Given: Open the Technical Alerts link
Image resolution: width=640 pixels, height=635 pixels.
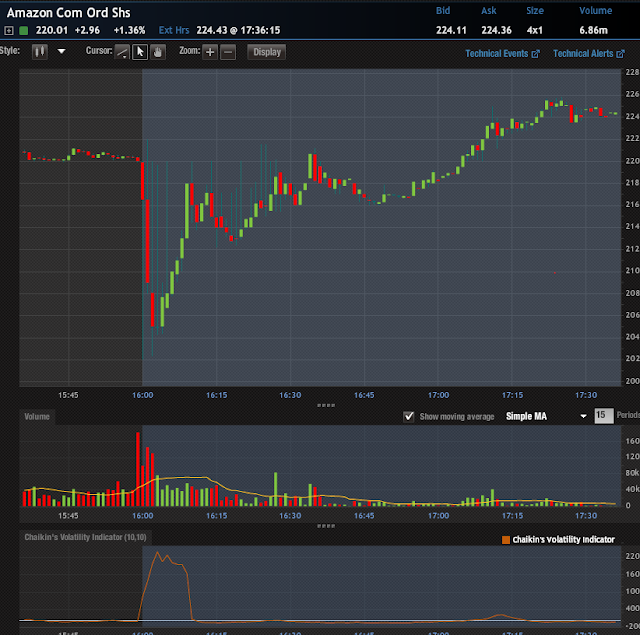Looking at the screenshot, I should [589, 53].
